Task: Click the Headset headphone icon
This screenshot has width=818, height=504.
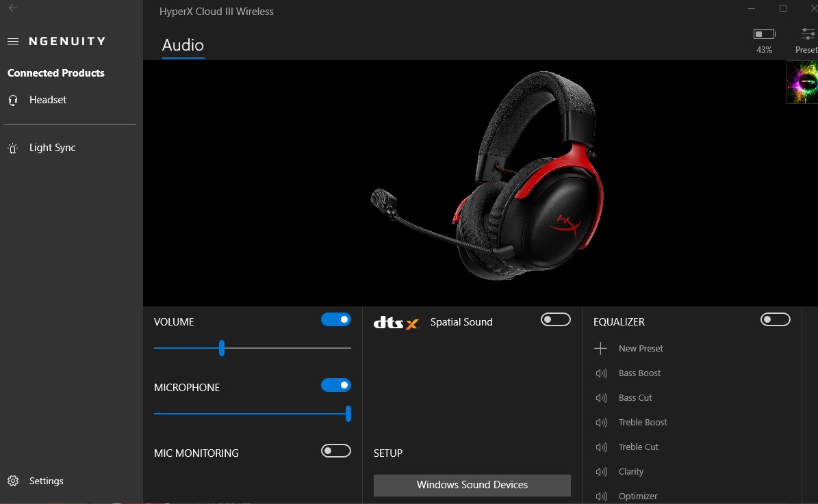Action: [13, 100]
